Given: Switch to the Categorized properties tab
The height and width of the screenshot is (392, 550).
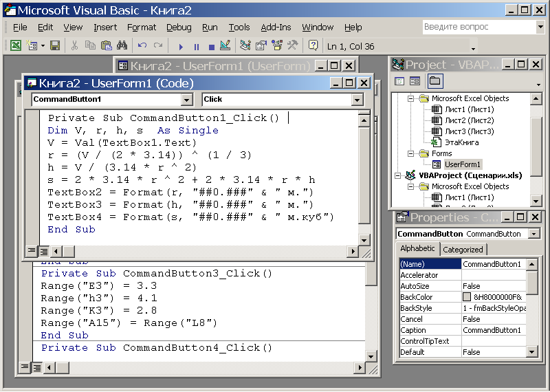Looking at the screenshot, I should tap(463, 250).
